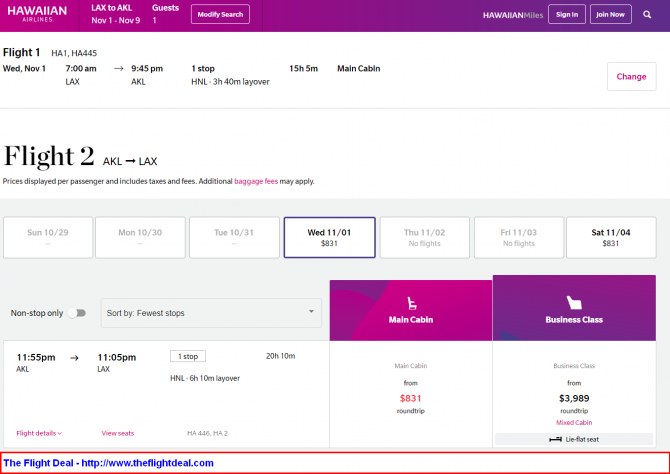670x474 pixels.
Task: Expand Flight details for the AKL to LAX flight
Action: [39, 433]
